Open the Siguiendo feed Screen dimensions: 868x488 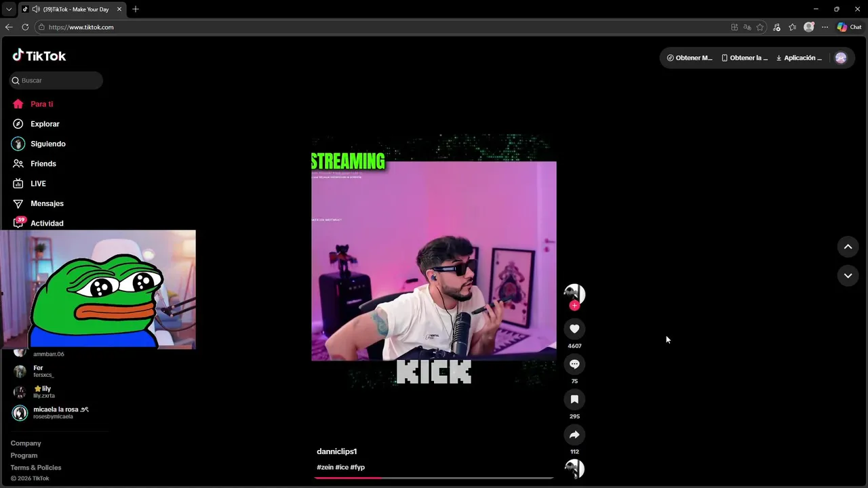click(x=48, y=144)
